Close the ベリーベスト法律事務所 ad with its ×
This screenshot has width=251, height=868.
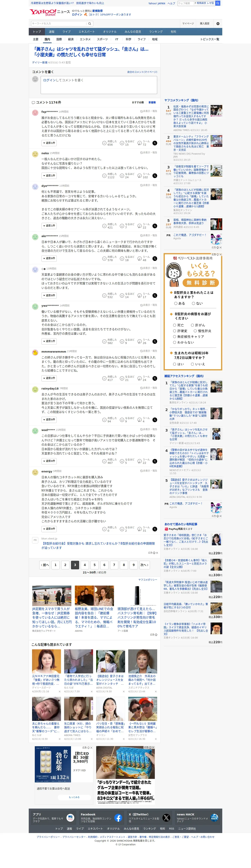220,254
